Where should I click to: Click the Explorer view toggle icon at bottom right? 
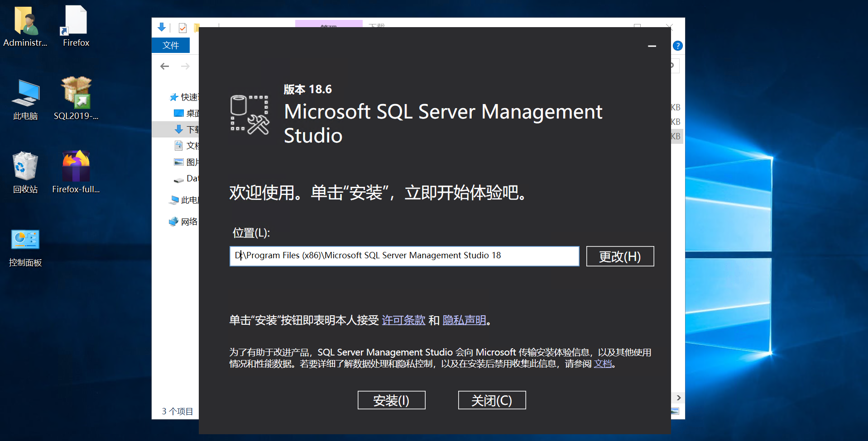click(675, 411)
